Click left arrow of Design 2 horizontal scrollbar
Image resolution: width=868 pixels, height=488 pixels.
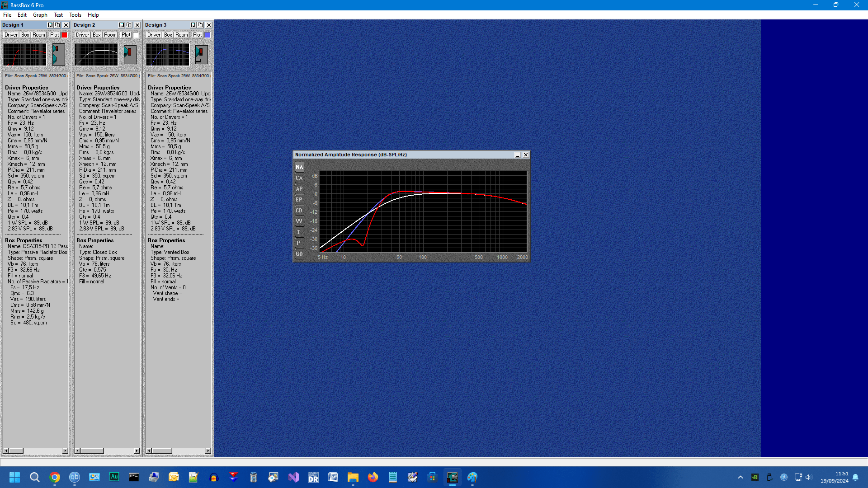point(77,450)
